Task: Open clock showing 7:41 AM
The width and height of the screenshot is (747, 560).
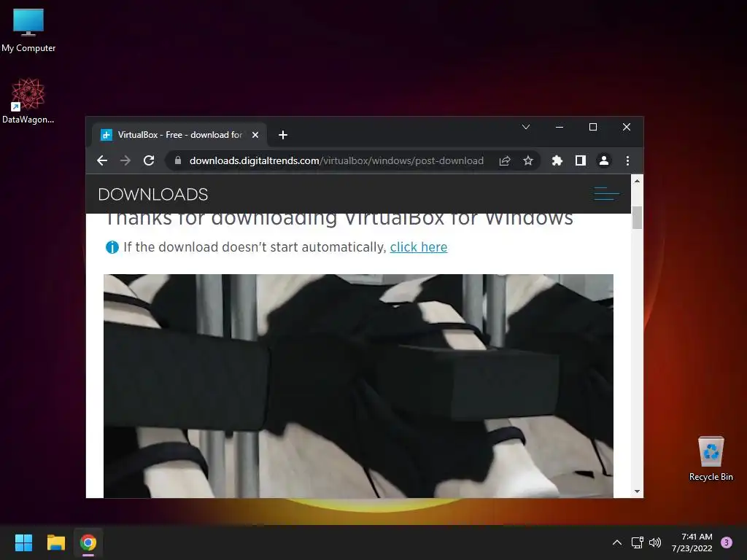Action: pyautogui.click(x=692, y=542)
